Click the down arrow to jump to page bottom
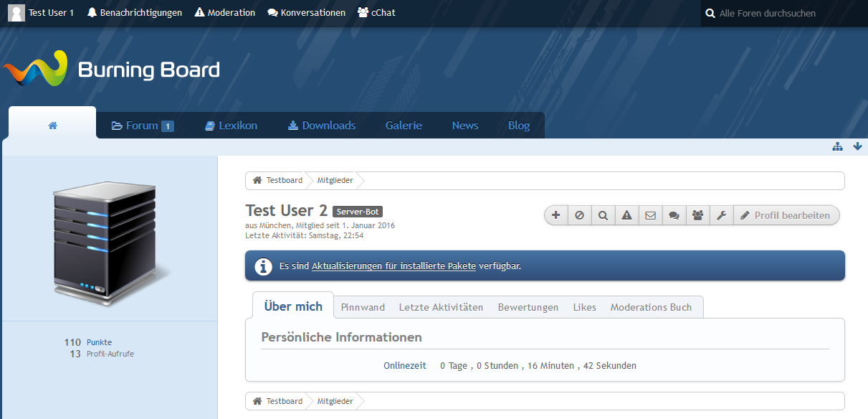 pos(857,147)
